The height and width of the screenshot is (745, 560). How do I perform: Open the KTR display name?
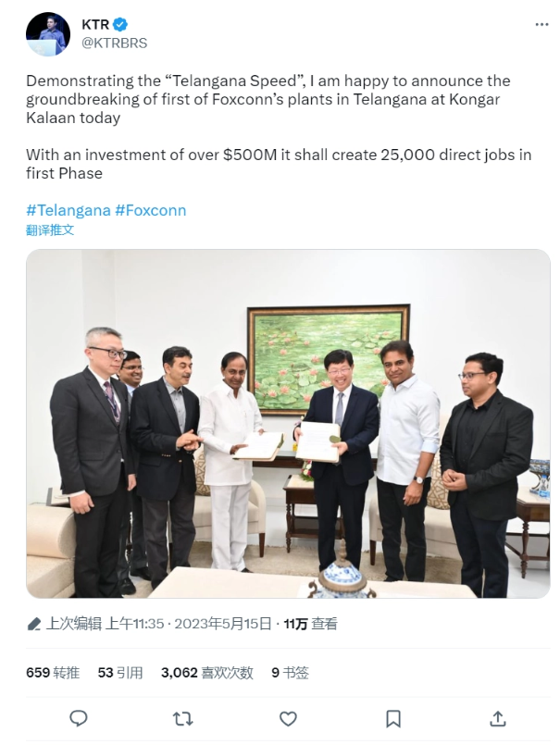pos(95,24)
